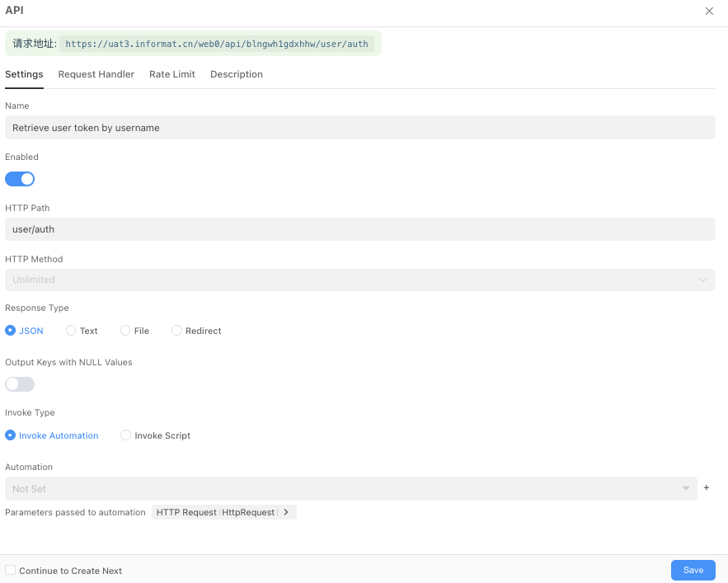Screen dimensions: 728x583
Task: Choose Redirect as the response type
Action: pos(176,330)
